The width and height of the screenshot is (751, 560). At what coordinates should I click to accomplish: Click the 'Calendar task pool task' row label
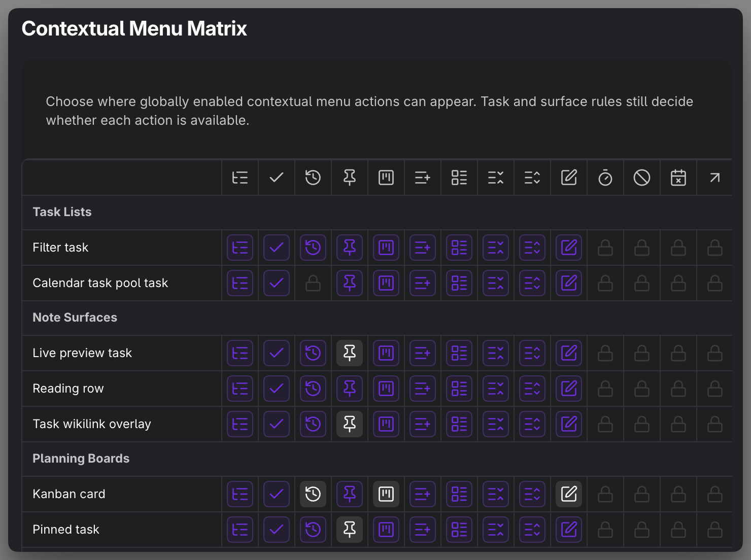[100, 283]
